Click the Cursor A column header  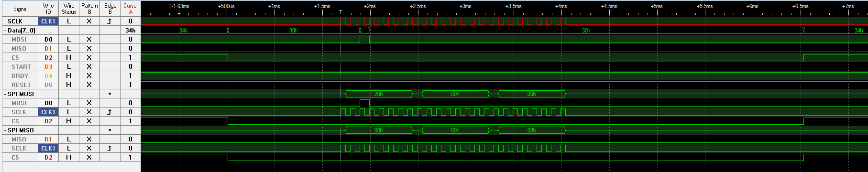[131, 9]
